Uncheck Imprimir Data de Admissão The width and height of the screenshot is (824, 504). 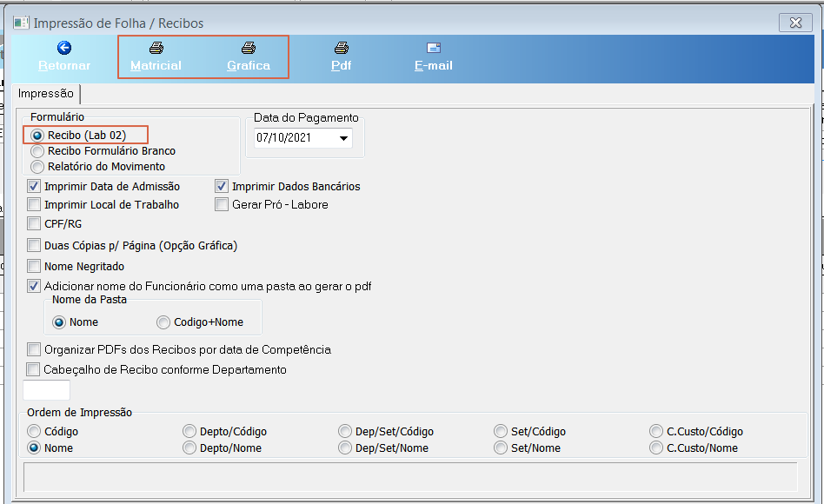tap(34, 186)
